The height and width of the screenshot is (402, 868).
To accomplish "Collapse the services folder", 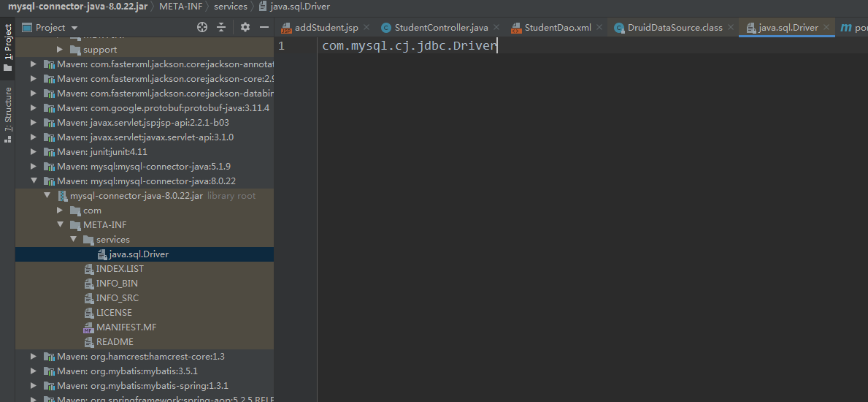I will (x=73, y=240).
